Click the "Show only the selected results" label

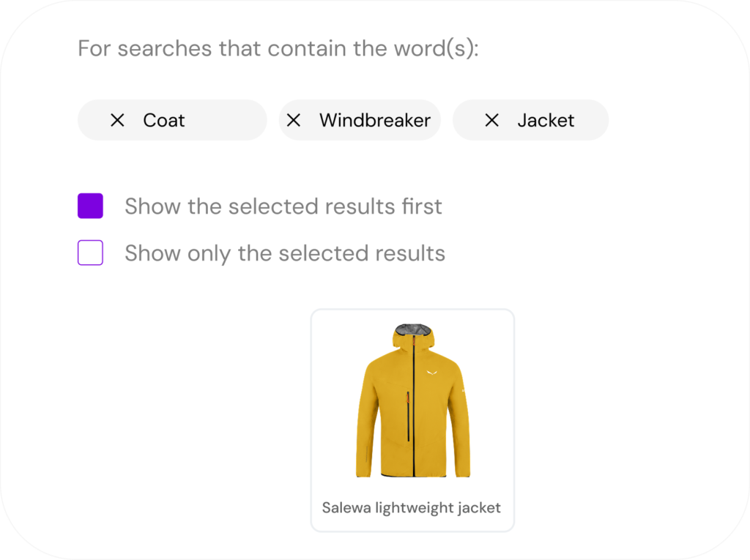(284, 253)
